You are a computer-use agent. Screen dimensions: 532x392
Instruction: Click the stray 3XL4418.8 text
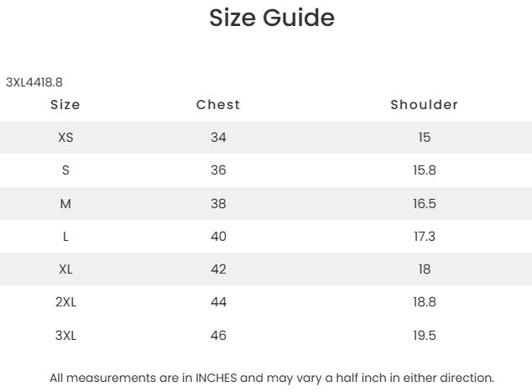(x=34, y=82)
